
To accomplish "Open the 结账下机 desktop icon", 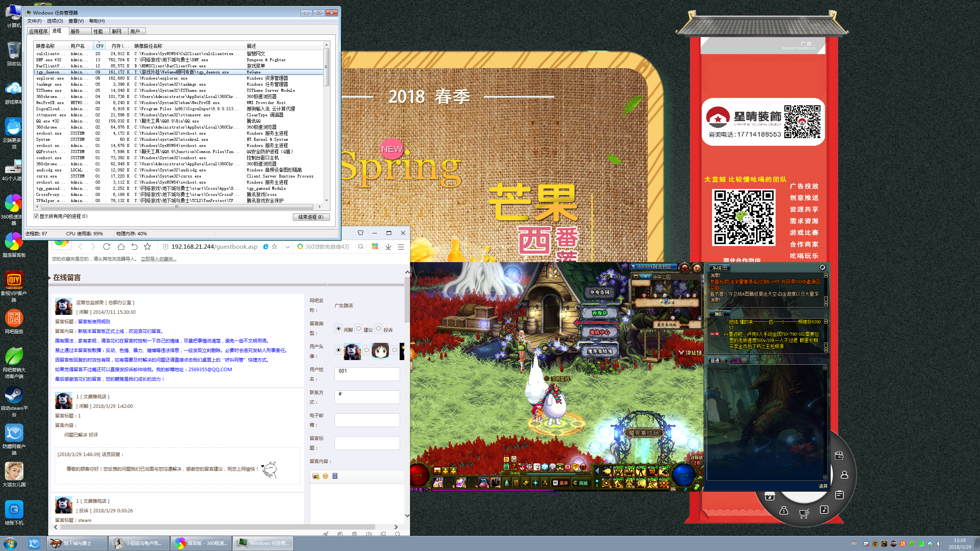I will tap(14, 513).
